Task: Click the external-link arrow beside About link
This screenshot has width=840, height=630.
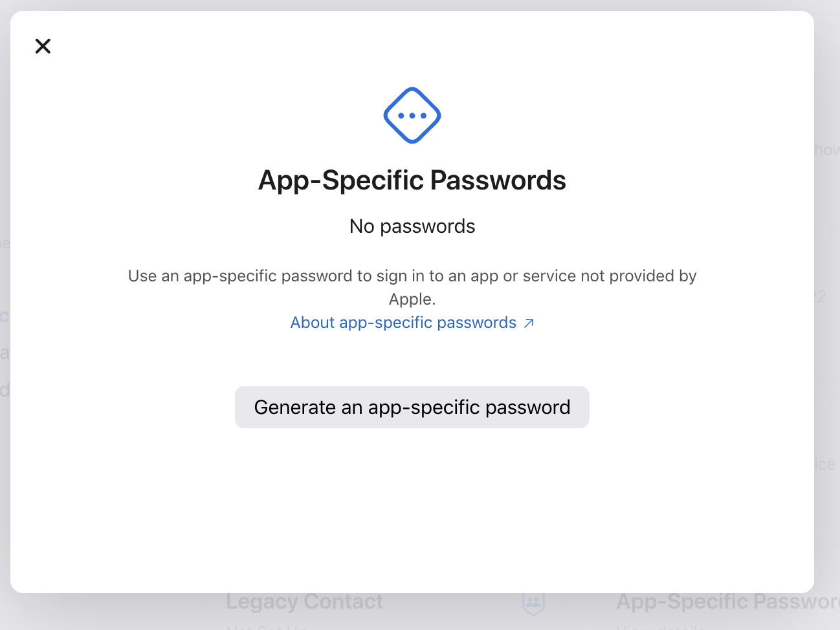Action: pyautogui.click(x=529, y=323)
